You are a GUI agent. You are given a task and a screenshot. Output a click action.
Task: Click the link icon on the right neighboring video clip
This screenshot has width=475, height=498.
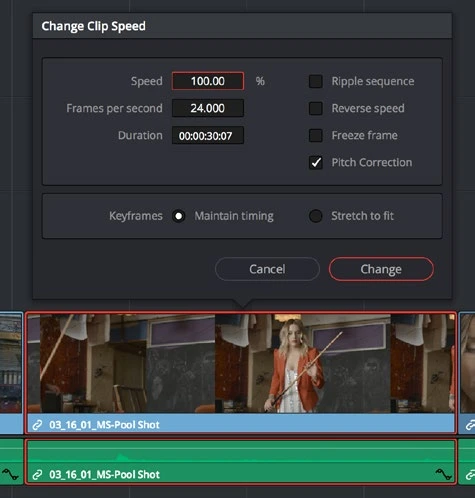pyautogui.click(x=470, y=425)
